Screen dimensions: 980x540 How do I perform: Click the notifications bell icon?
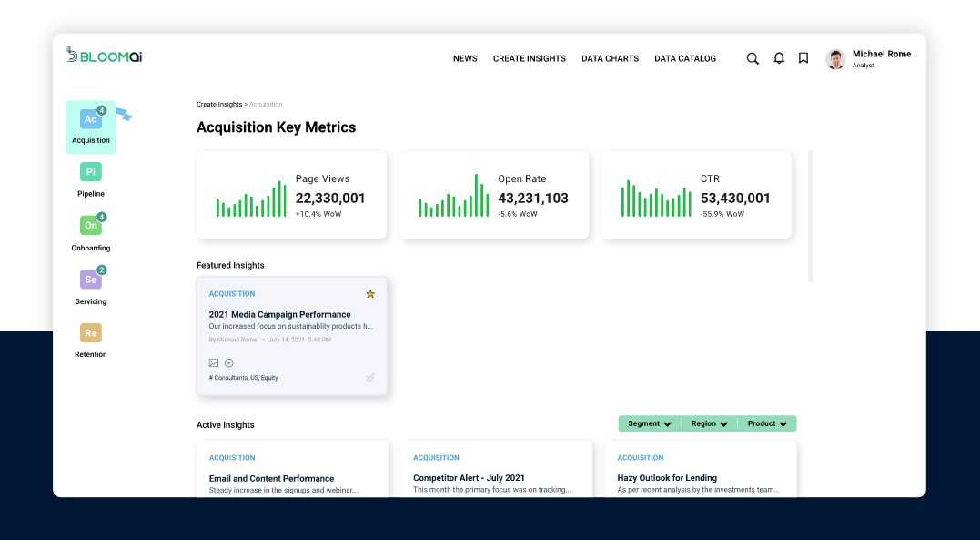(x=779, y=58)
